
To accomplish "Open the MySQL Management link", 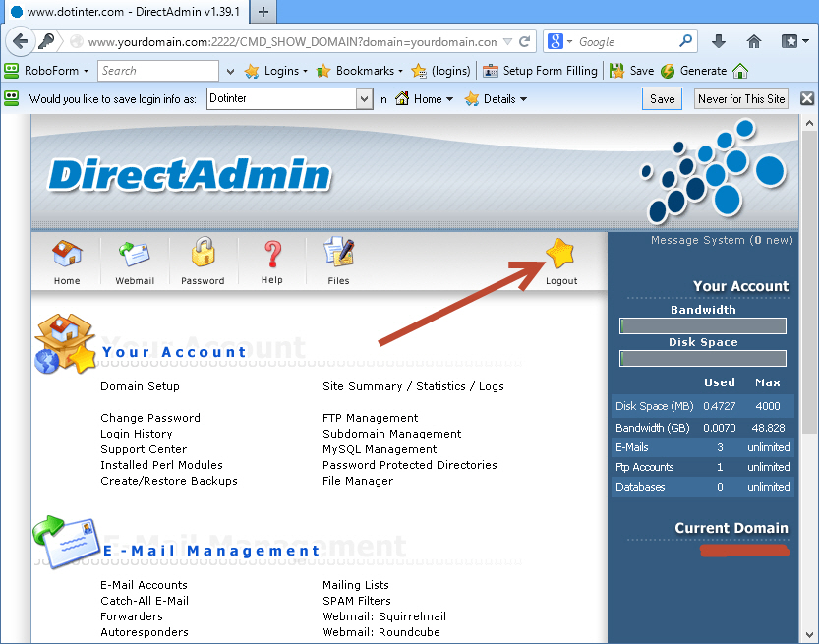I will coord(380,449).
